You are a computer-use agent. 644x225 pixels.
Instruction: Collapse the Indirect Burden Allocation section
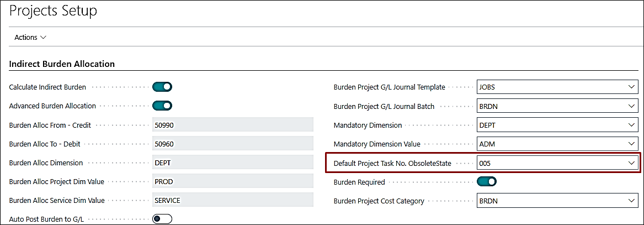click(x=62, y=64)
